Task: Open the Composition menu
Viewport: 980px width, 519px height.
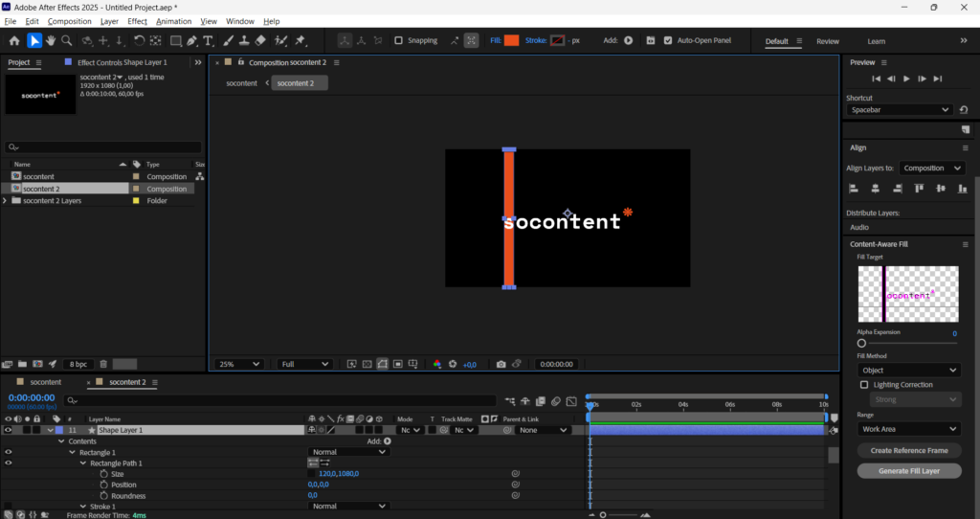Action: (69, 21)
